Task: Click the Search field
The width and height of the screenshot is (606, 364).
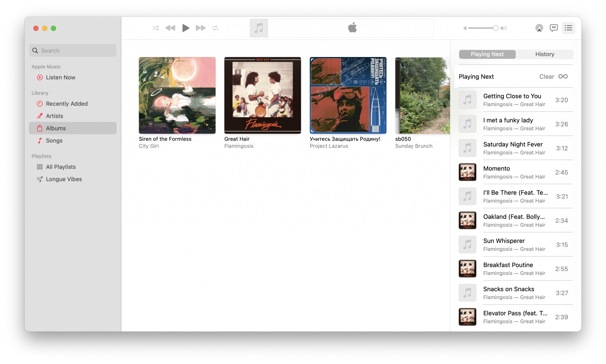Action: 73,50
